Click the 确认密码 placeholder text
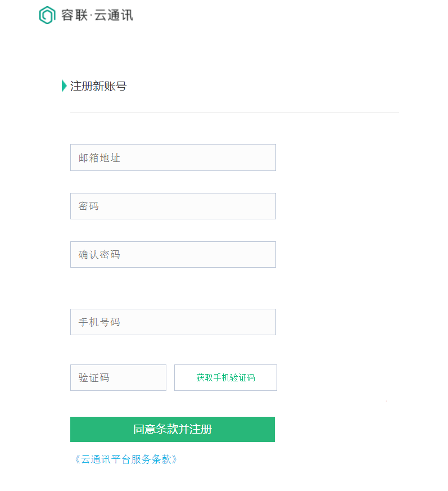 pos(99,255)
